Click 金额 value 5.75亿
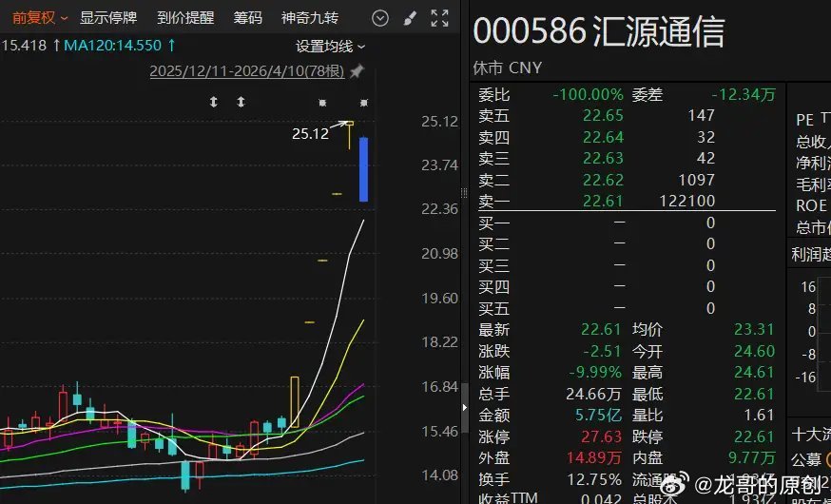This screenshot has width=831, height=504. (x=598, y=415)
